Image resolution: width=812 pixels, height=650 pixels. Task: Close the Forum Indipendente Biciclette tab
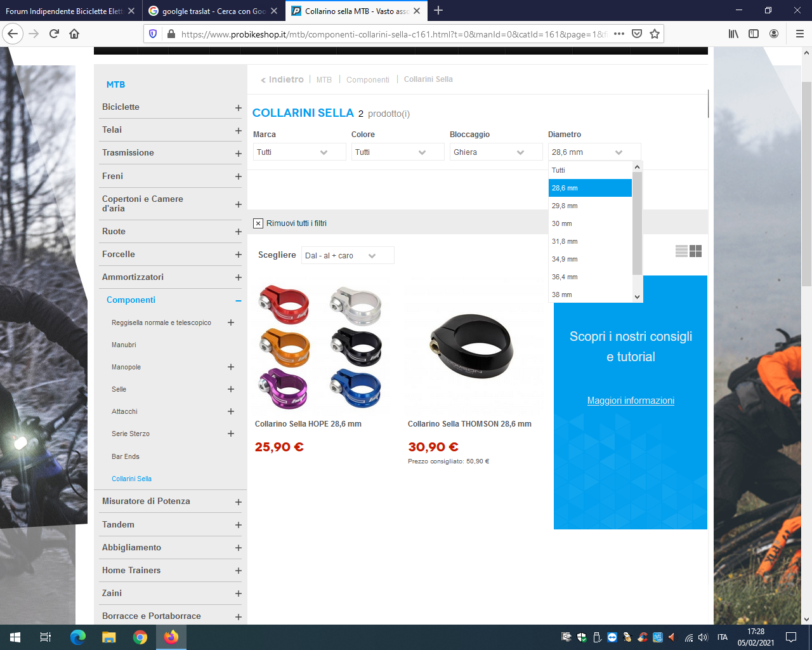coord(131,11)
